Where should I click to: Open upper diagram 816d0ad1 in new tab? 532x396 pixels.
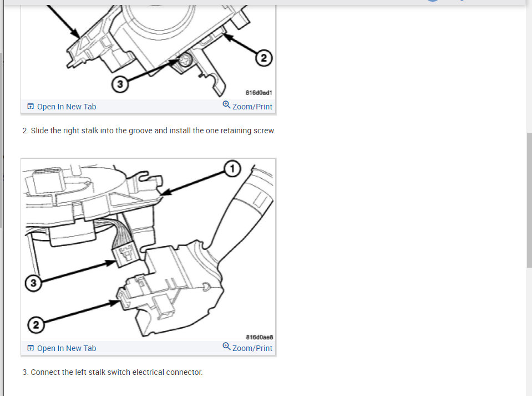pos(67,107)
